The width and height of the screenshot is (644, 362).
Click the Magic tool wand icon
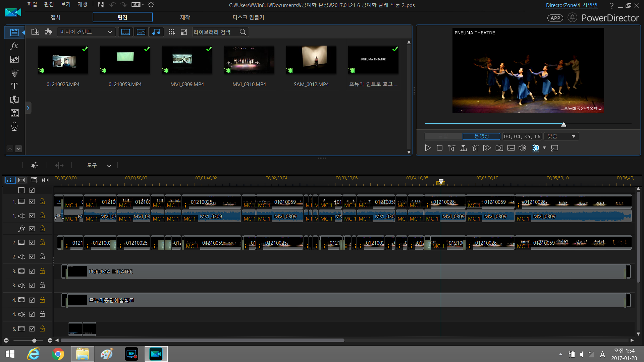tap(34, 165)
